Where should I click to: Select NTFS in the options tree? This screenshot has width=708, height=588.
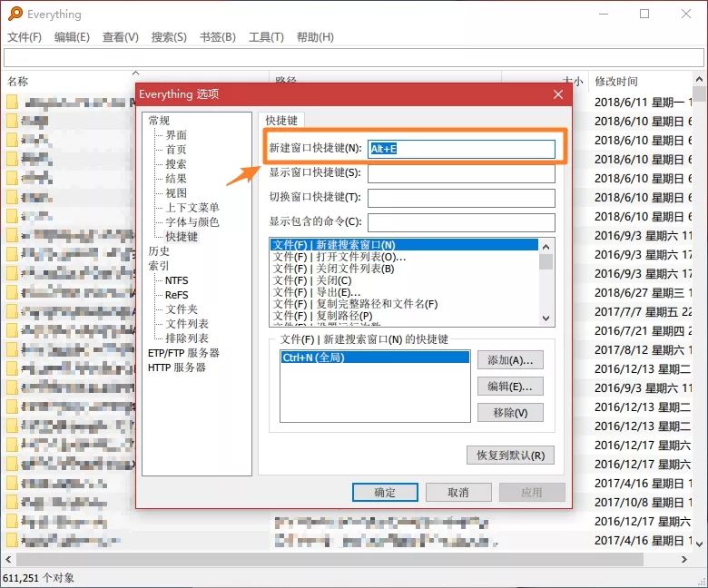tap(177, 280)
